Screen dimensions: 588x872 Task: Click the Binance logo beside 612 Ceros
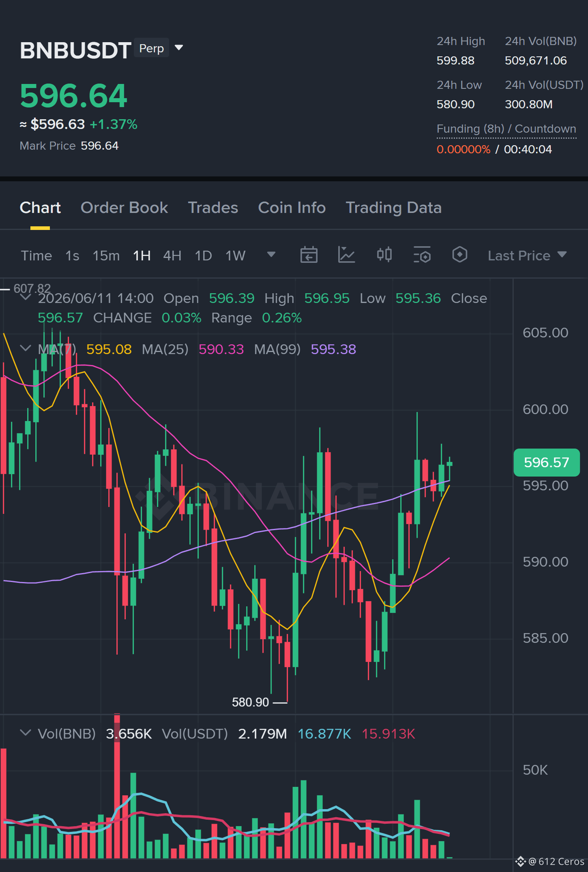pyautogui.click(x=520, y=861)
